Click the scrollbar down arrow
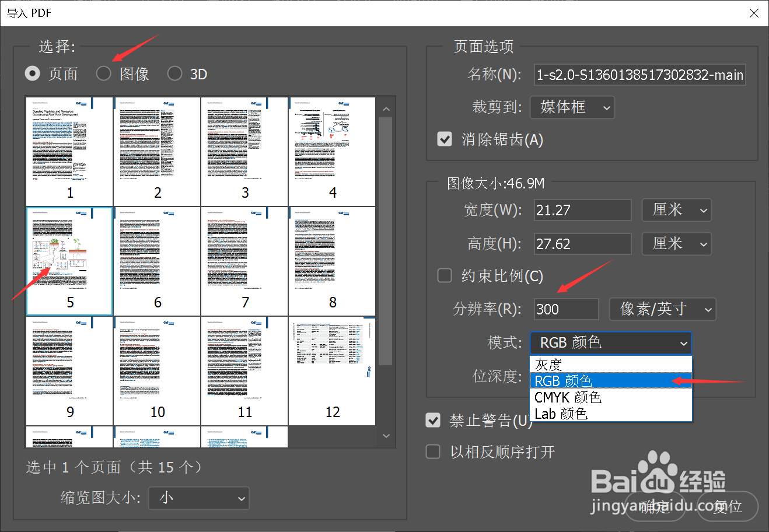This screenshot has width=769, height=532. click(386, 435)
